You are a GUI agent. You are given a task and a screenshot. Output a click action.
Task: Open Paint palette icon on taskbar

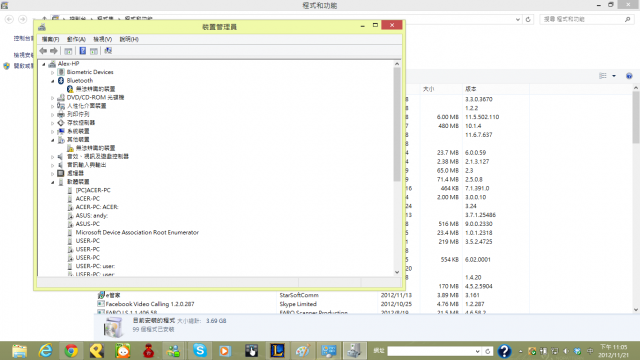(x=302, y=351)
